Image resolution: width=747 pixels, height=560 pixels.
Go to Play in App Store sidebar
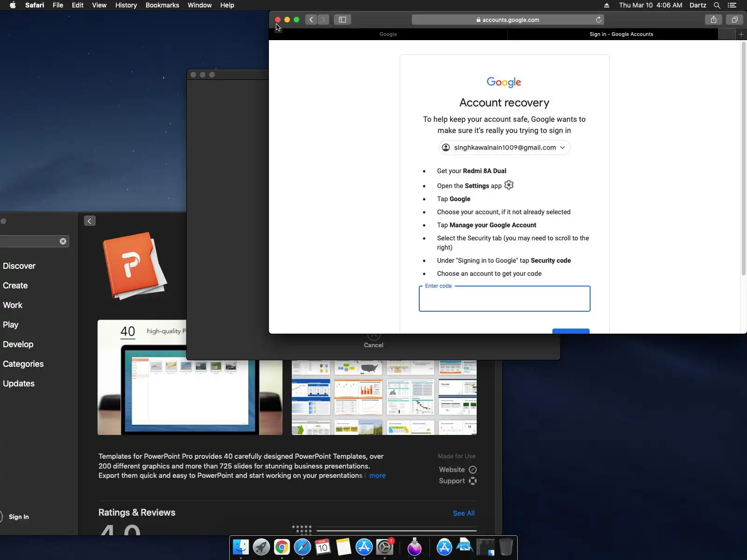point(11,325)
